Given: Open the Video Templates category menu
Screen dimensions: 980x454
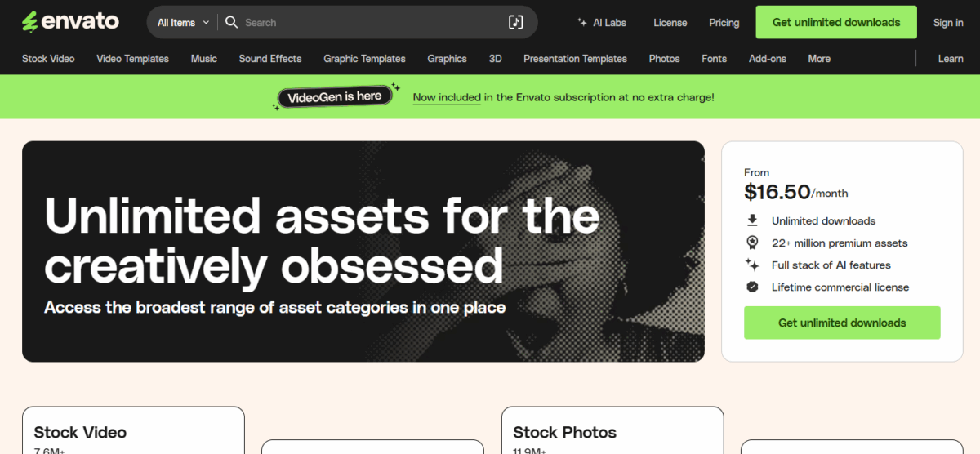Looking at the screenshot, I should tap(132, 59).
